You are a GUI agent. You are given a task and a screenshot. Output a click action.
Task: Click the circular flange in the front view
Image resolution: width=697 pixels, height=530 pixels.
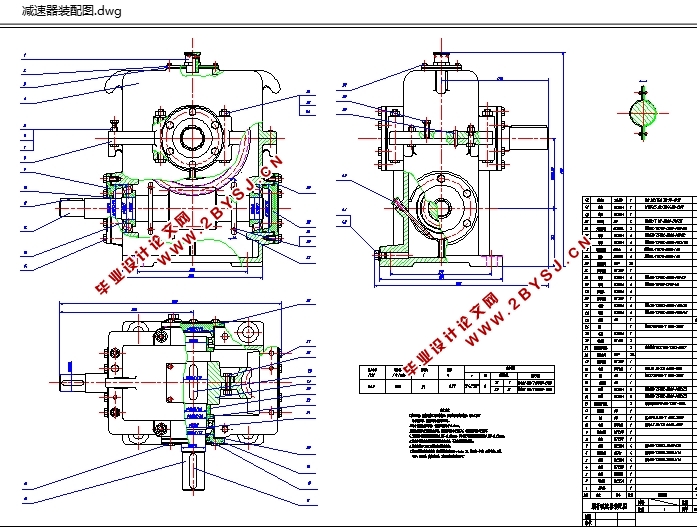coord(192,138)
